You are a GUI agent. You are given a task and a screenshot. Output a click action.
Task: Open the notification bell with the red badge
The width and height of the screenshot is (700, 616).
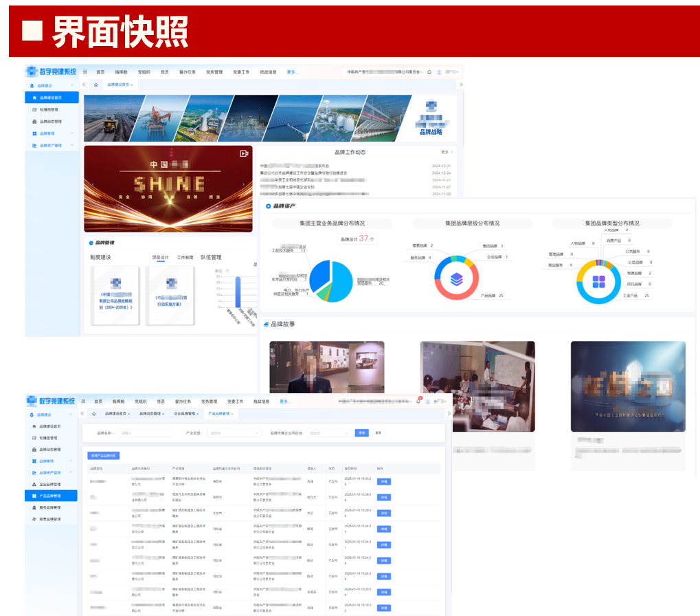click(x=418, y=401)
